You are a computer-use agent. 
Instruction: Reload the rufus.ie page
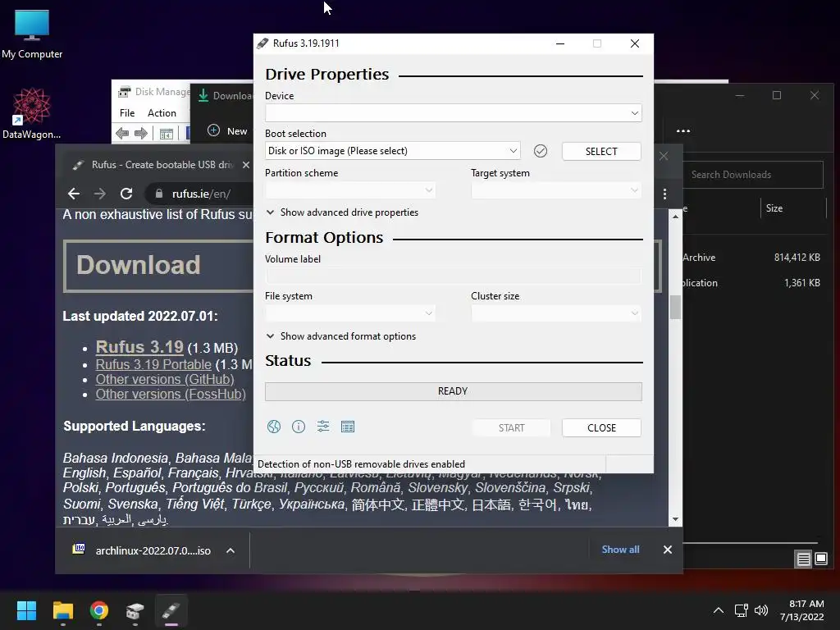[126, 194]
